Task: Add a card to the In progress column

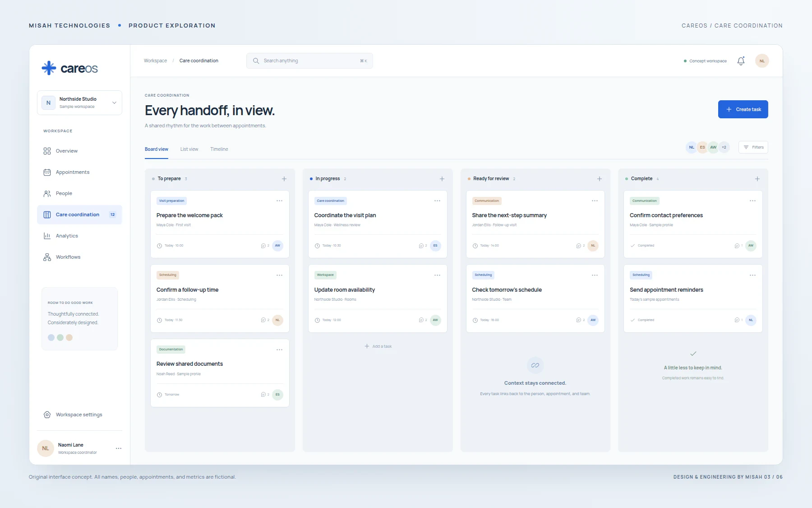Action: [x=442, y=179]
